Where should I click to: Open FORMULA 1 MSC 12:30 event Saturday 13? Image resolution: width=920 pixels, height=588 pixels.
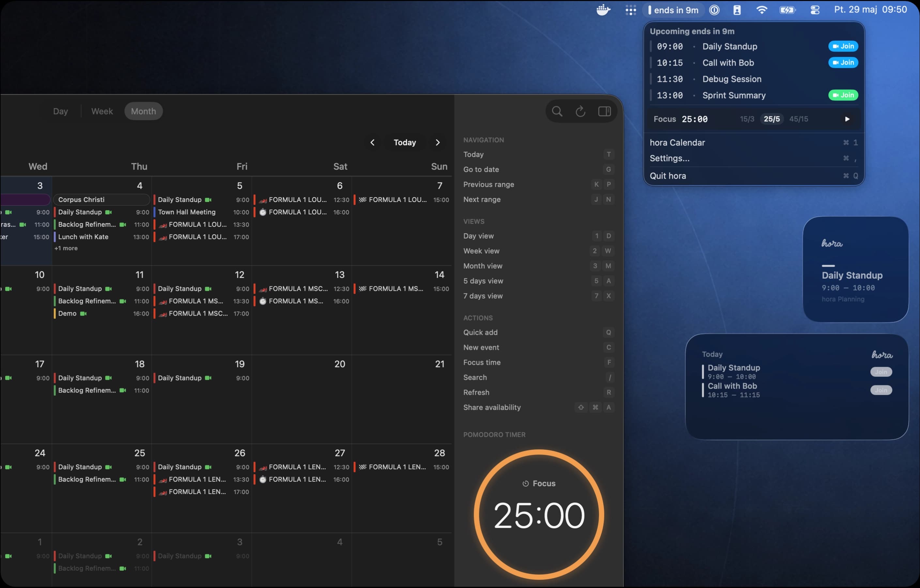(302, 288)
